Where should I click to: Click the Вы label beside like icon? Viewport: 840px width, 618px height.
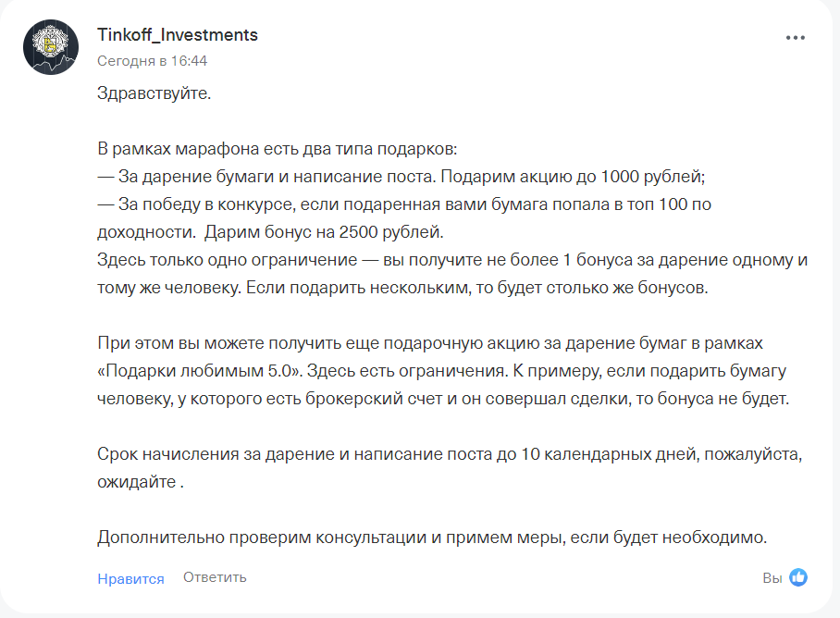(x=772, y=578)
